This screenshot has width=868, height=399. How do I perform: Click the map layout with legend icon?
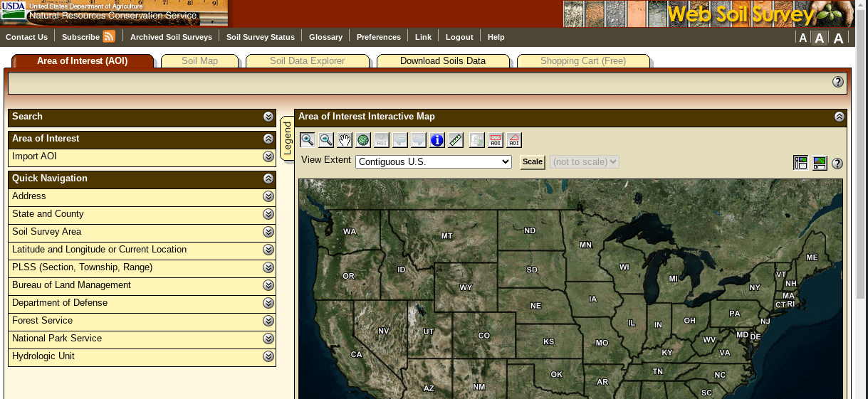coord(801,163)
